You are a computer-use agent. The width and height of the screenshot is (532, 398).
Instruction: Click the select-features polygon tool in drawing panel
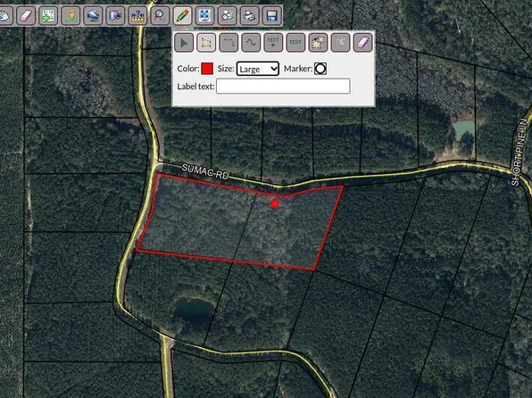click(x=319, y=43)
